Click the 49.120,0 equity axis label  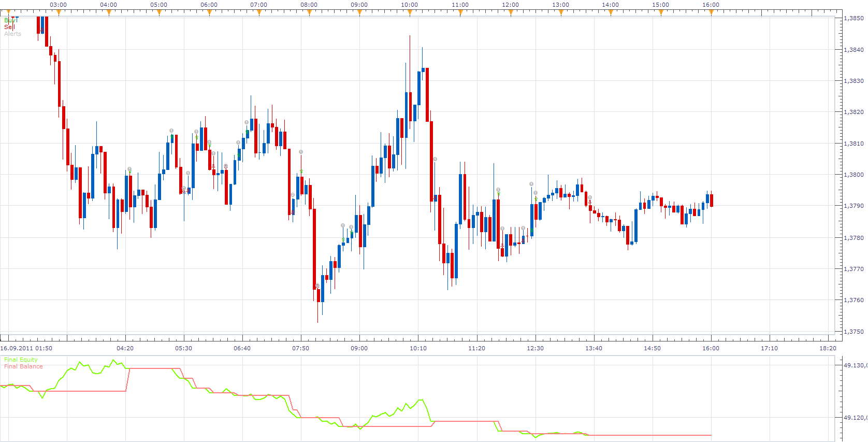(856, 417)
